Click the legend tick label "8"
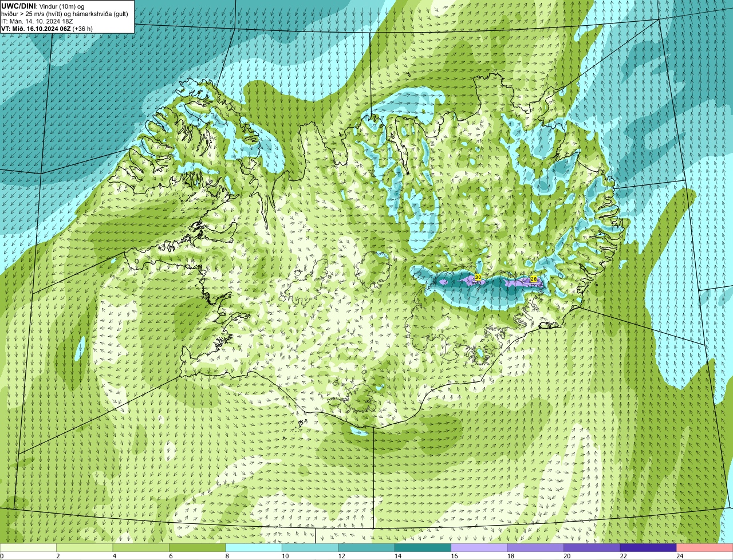 click(227, 556)
